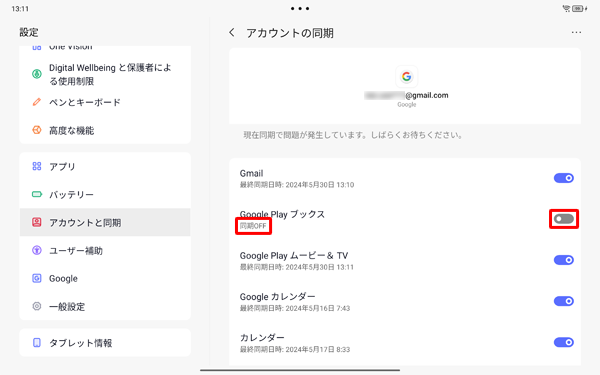Tap the 設定 heading text

point(29,32)
